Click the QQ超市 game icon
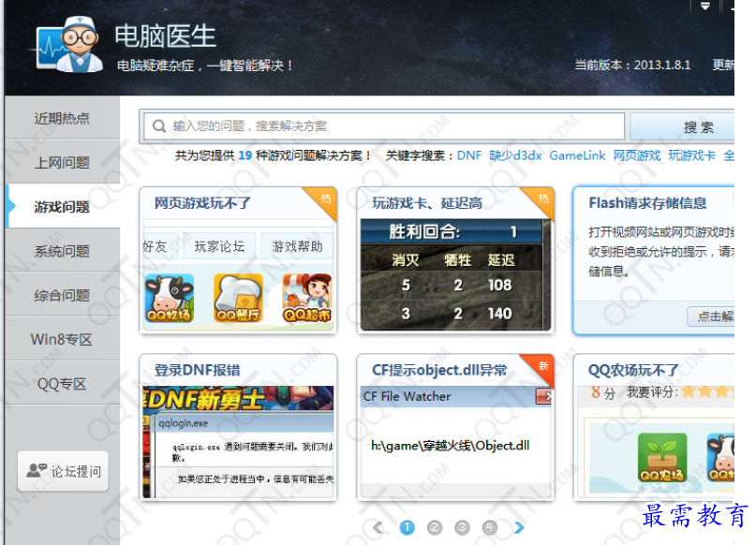Viewport: 756px width, 545px height. (x=307, y=299)
